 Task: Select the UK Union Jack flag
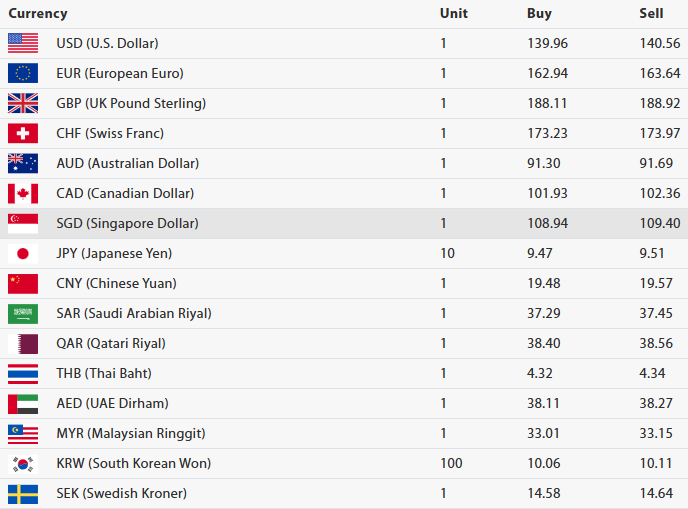pos(23,103)
